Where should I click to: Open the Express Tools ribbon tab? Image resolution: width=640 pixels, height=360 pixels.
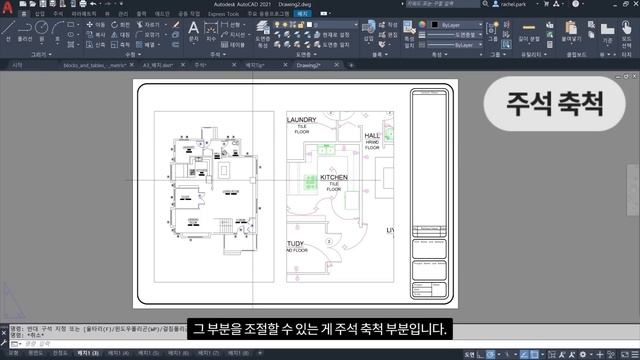coord(223,14)
